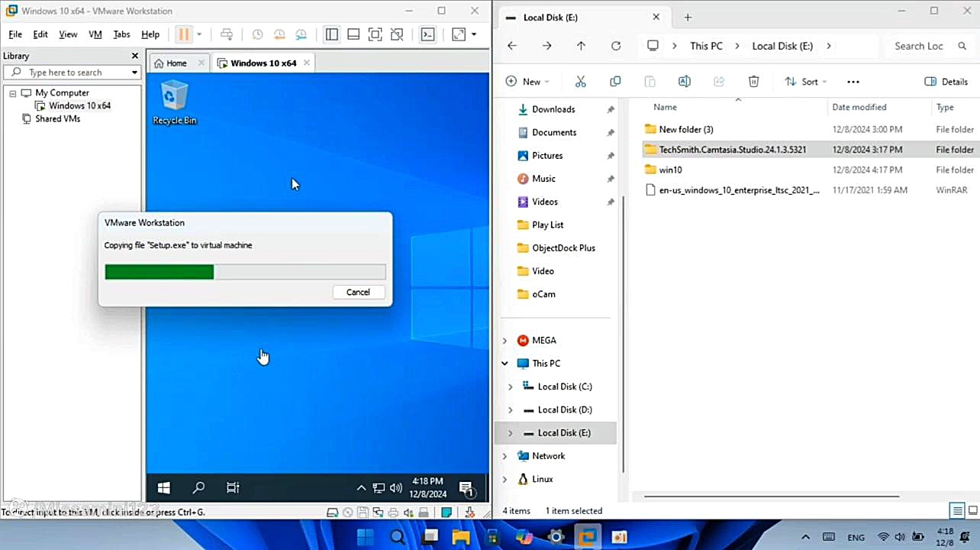Open the Edit menu in VMware
The image size is (980, 550).
[40, 34]
